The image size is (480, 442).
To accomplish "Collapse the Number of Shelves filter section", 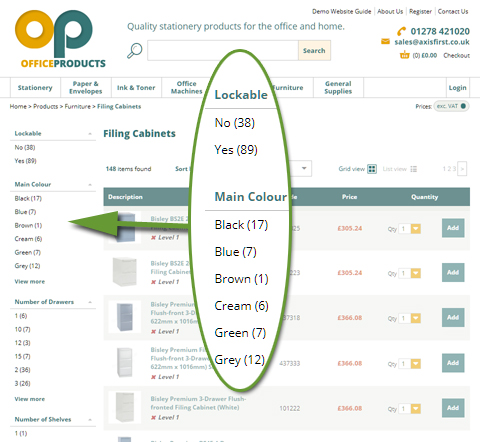I will tap(90, 420).
